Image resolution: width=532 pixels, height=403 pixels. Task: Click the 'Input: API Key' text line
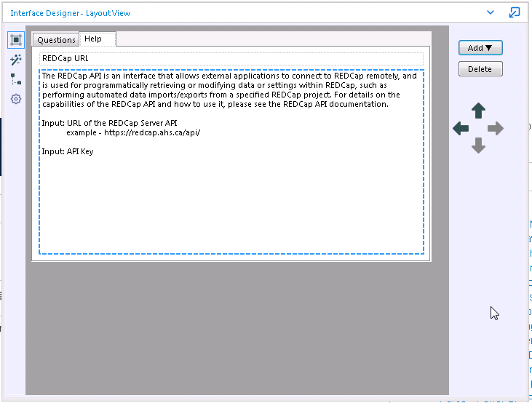(68, 151)
